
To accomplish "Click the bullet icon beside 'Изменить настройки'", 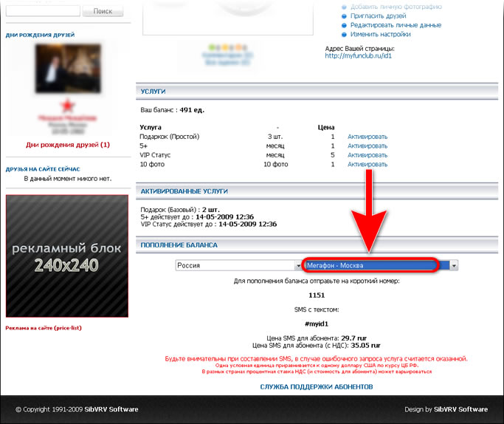I will [x=344, y=34].
